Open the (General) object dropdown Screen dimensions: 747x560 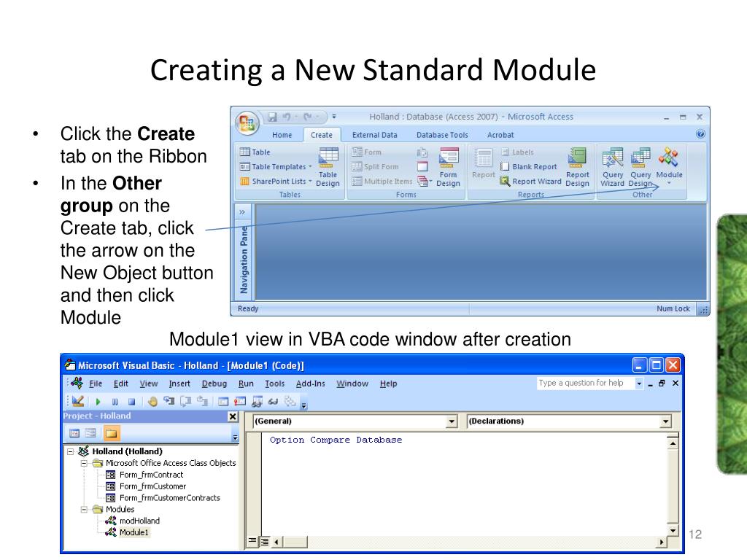[x=452, y=421]
